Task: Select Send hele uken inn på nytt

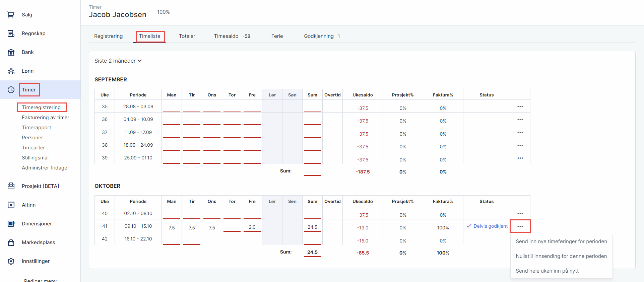Action: click(x=547, y=271)
